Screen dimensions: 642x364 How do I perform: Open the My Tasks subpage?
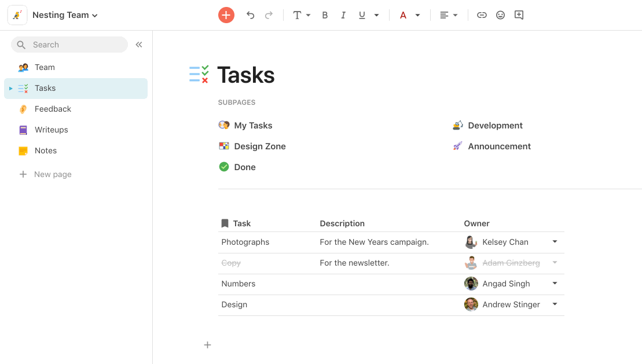(x=245, y=126)
